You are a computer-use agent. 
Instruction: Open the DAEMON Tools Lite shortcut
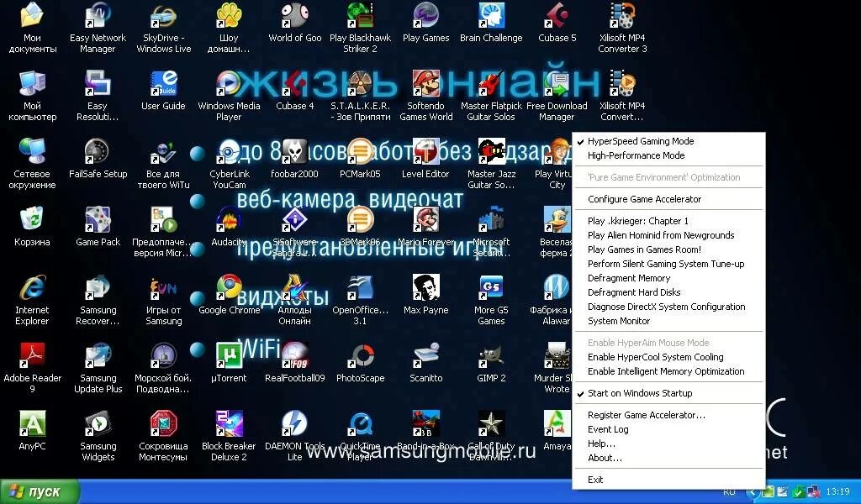[295, 424]
